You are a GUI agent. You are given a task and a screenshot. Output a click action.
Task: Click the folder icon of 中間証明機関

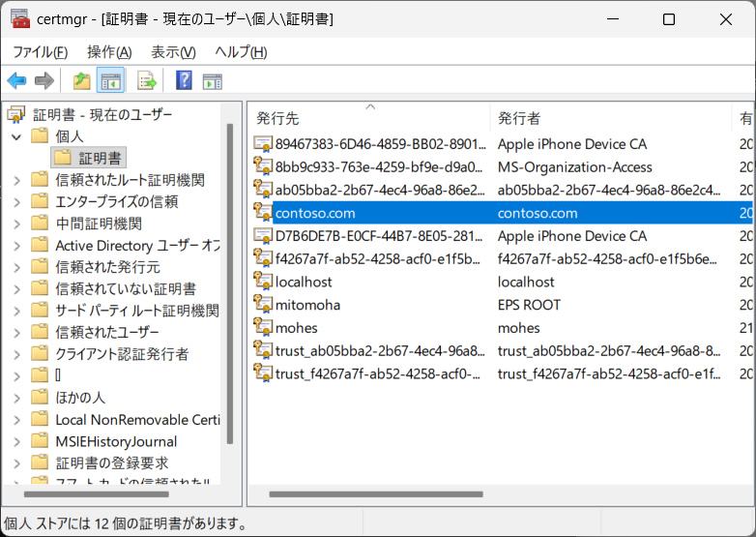tap(40, 223)
